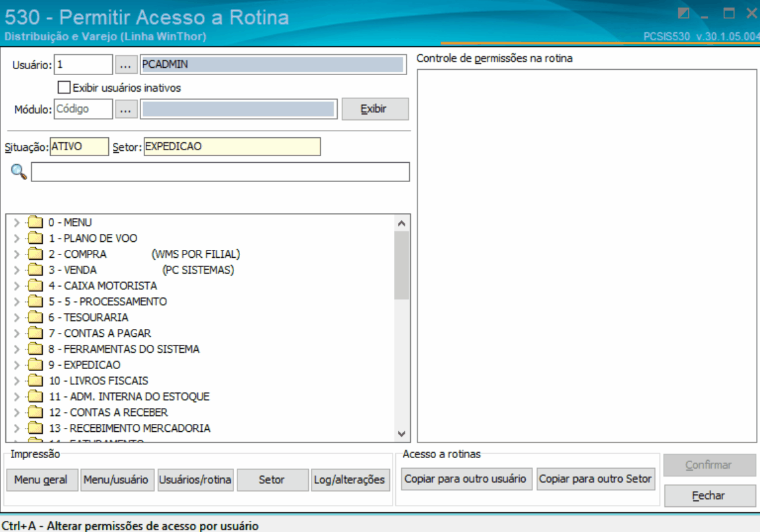Viewport: 760px width, 532px height.
Task: Click the empty Módulo description field
Action: tap(238, 109)
